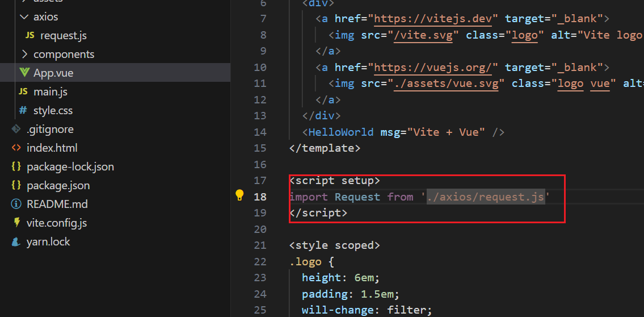This screenshot has width=644, height=317.
Task: Click the closing </script> tag
Action: coord(318,213)
